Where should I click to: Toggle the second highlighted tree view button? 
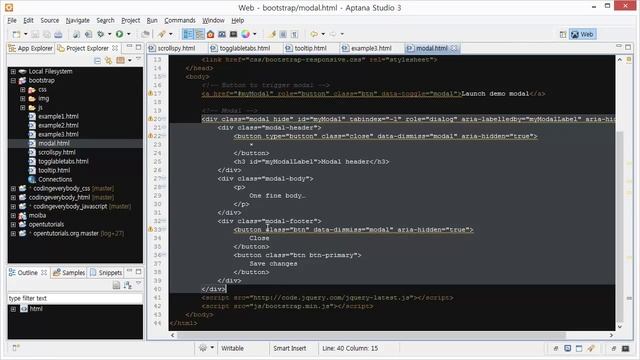(x=199, y=34)
